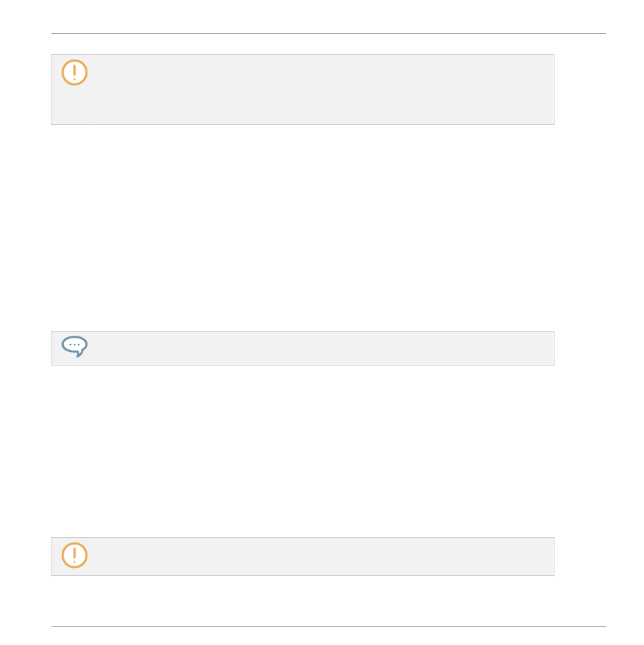Click the empty text area of the tip box
This screenshot has height=645, width=644.
point(324,348)
